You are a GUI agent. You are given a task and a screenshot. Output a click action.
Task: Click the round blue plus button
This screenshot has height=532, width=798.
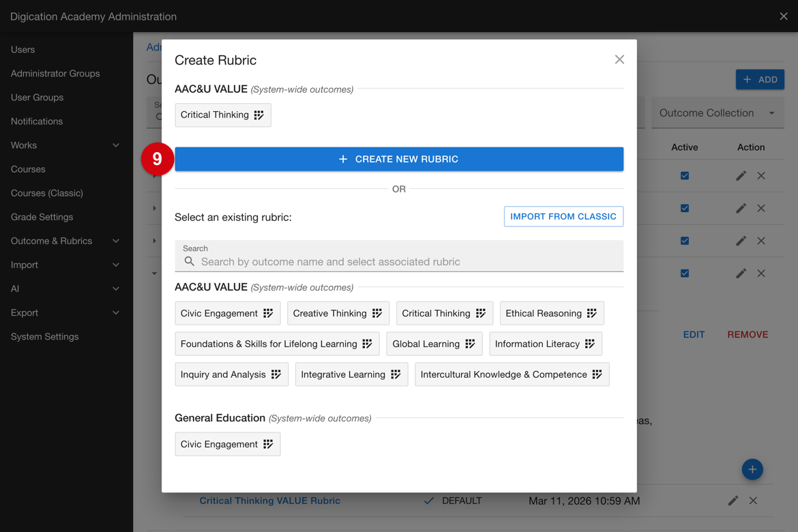[752, 469]
